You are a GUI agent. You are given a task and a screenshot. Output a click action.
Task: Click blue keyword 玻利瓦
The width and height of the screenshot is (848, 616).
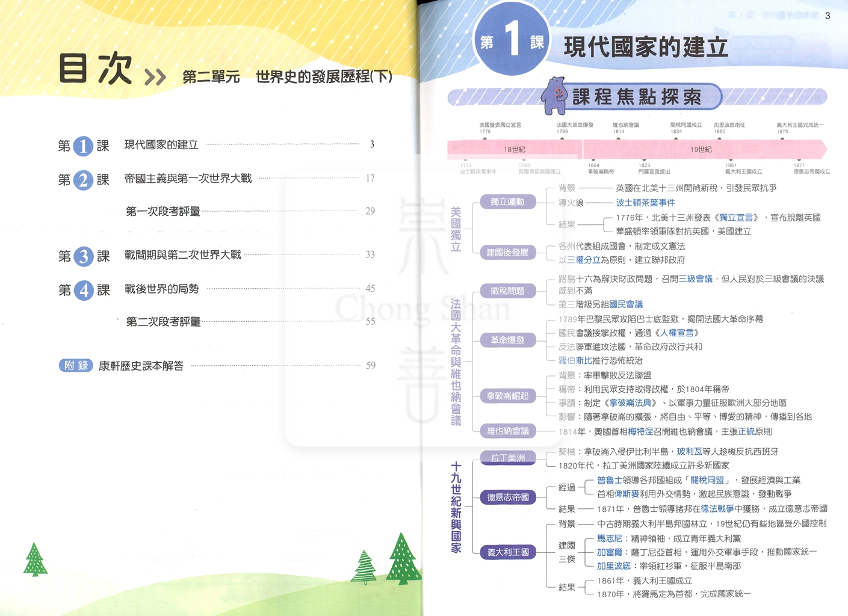[x=689, y=451]
